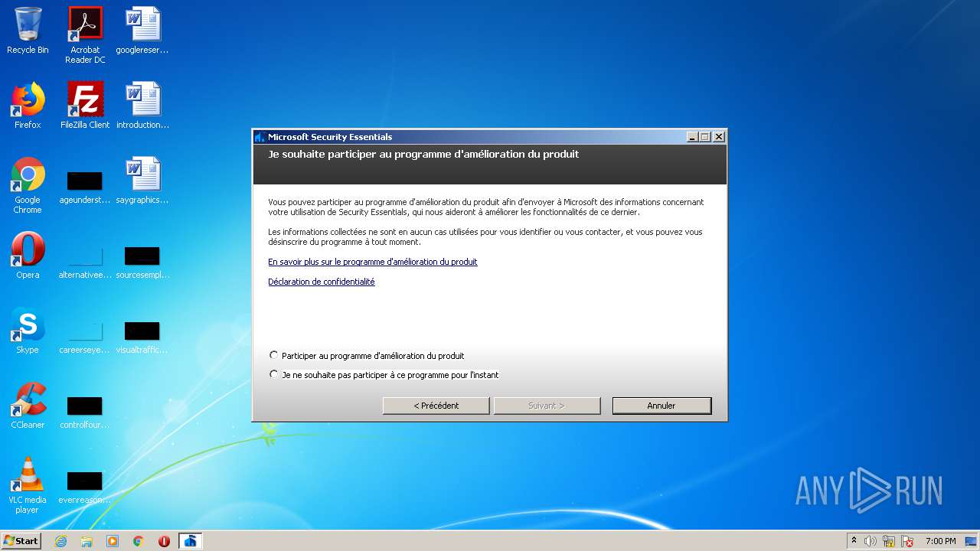The height and width of the screenshot is (551, 980).
Task: Close the Security Essentials installer window
Action: pos(718,137)
